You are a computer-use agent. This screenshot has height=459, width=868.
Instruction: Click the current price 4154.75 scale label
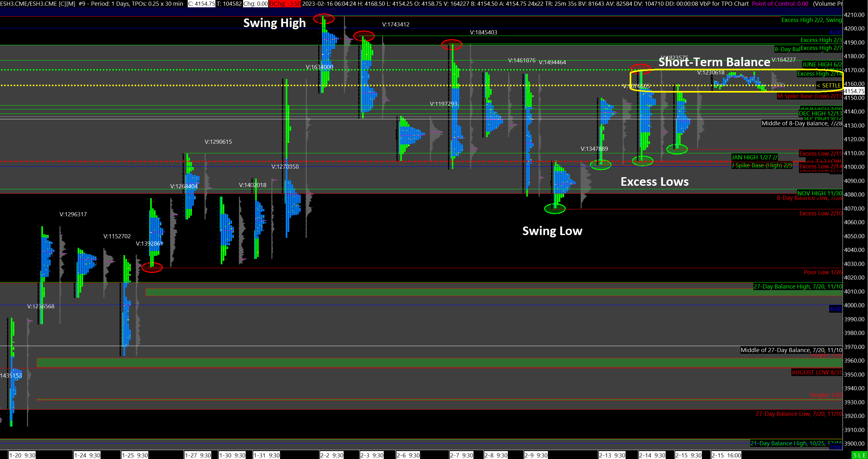point(854,91)
